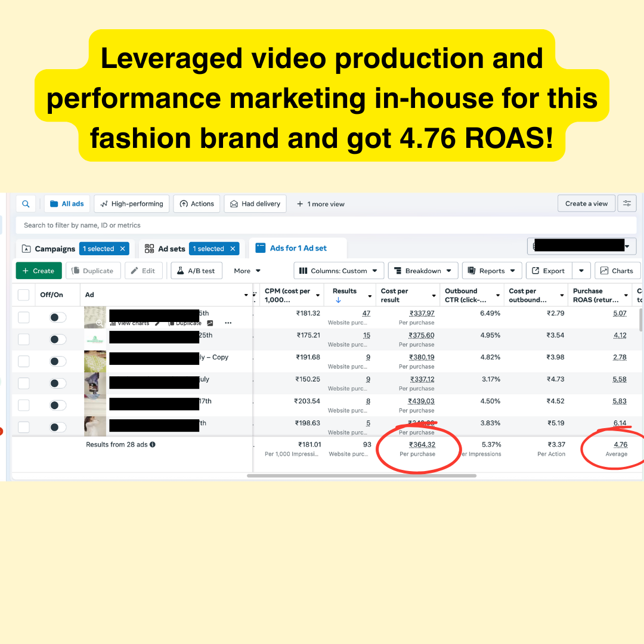The image size is (644, 644).
Task: Remove the Campaigns 1 selected filter with X
Action: [x=122, y=249]
